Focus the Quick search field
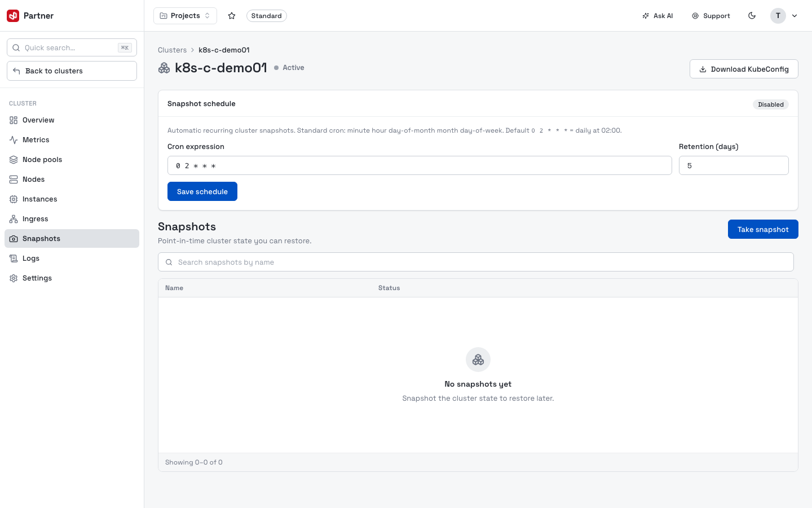Image resolution: width=812 pixels, height=508 pixels. coord(72,47)
